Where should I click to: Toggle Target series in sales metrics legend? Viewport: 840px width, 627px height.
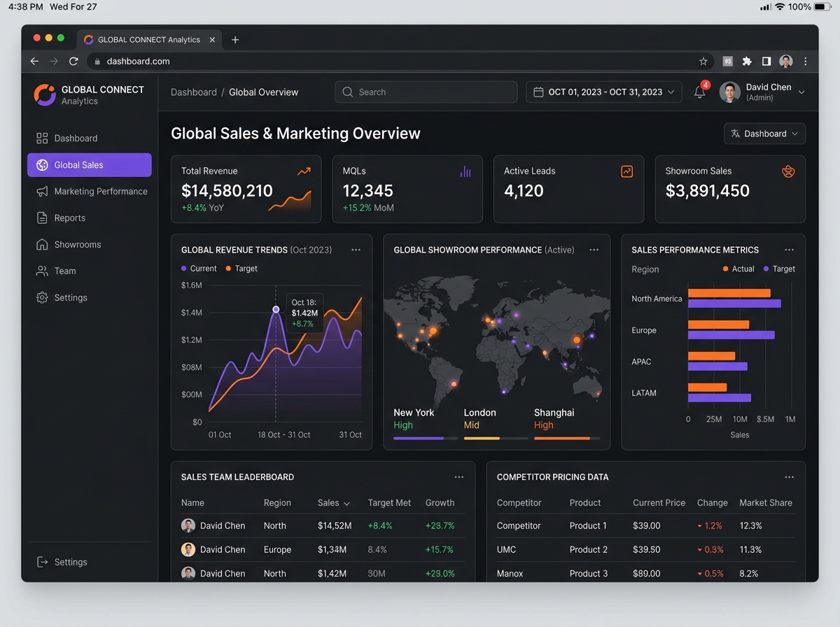pos(779,269)
